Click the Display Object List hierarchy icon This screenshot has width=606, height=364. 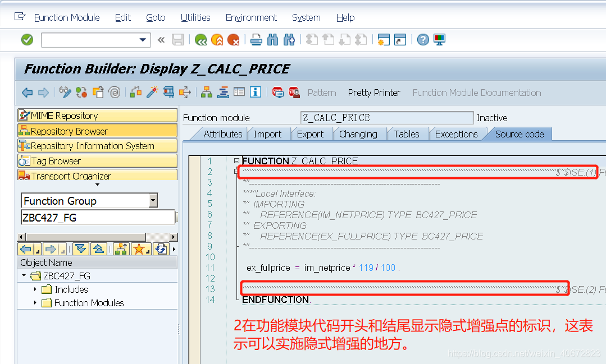pos(206,92)
